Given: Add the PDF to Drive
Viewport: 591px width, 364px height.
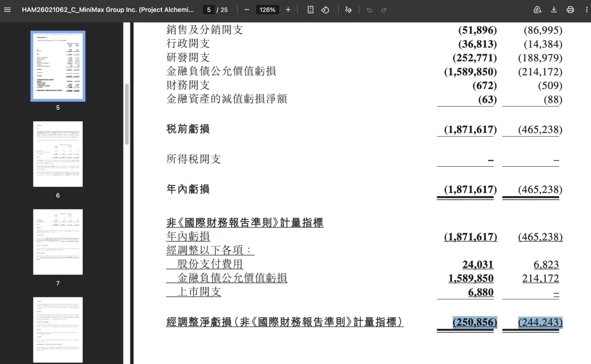Looking at the screenshot, I should click(x=537, y=9).
